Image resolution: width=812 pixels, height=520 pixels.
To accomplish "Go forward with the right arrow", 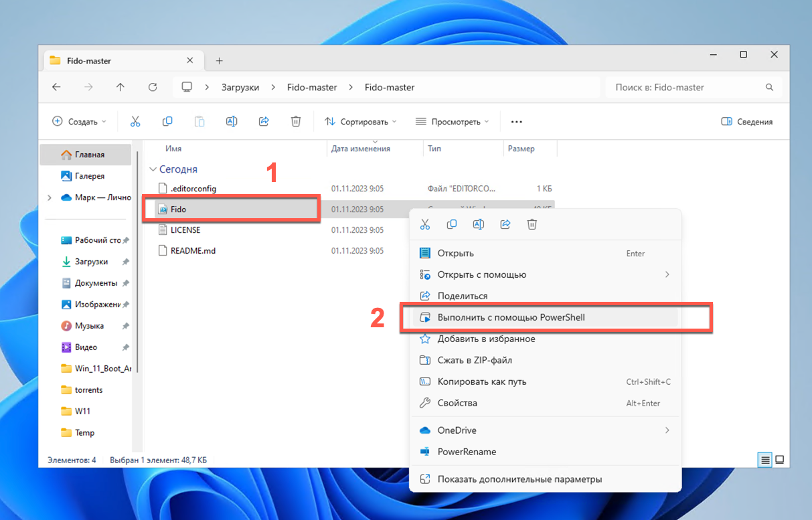I will pos(88,87).
